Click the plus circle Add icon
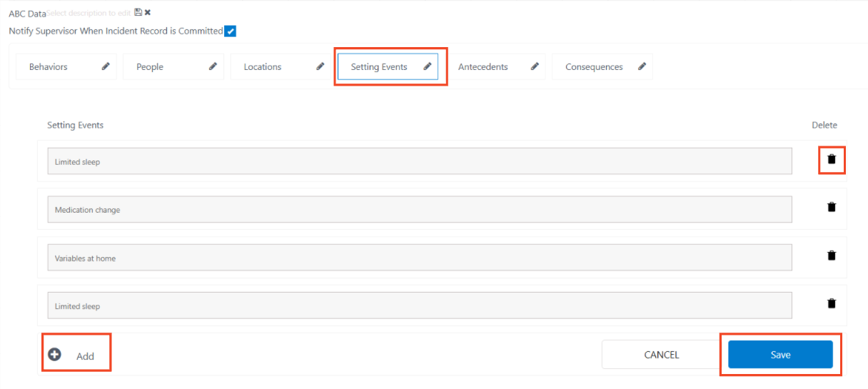868x389 pixels. pos(54,354)
